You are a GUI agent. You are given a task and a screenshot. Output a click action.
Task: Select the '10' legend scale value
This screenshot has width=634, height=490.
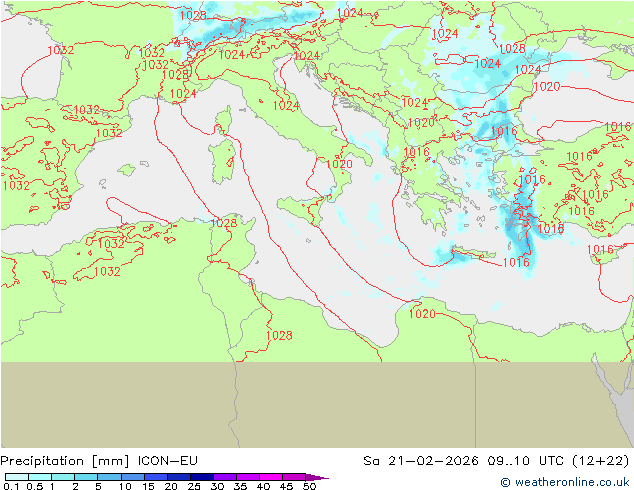coord(125,486)
